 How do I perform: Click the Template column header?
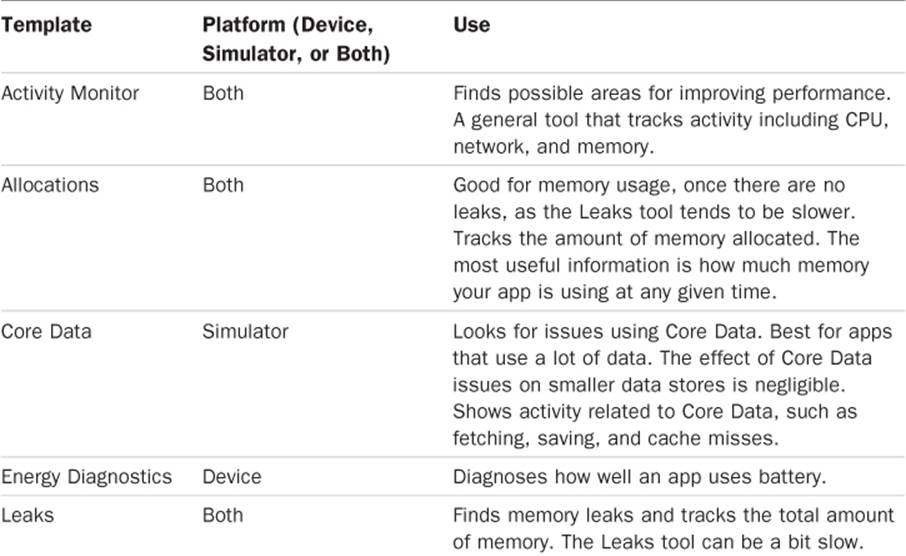tap(46, 25)
